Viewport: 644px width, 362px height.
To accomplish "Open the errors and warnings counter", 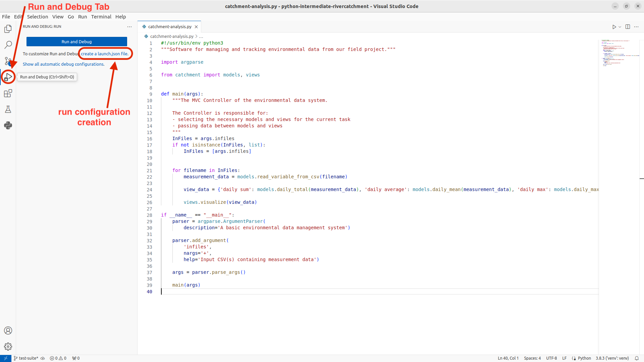I will pos(58,358).
